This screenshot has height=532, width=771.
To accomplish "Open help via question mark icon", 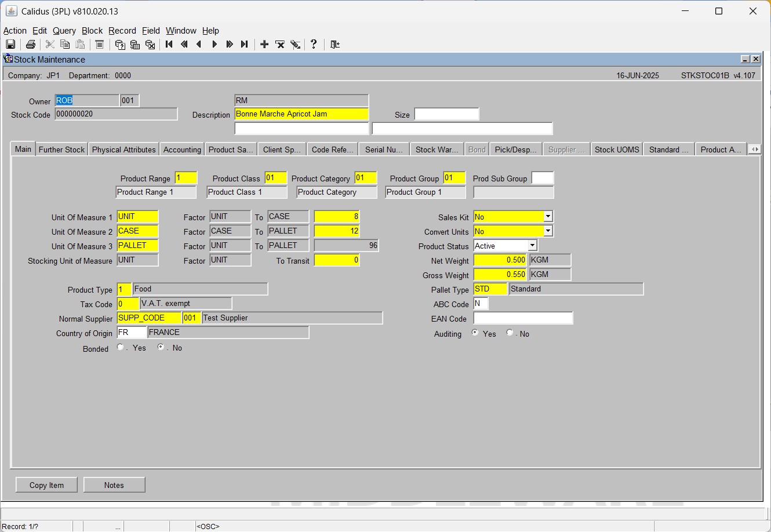I will click(314, 44).
